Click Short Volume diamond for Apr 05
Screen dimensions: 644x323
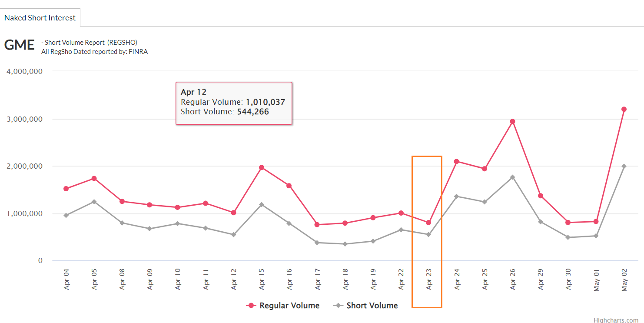click(x=94, y=202)
